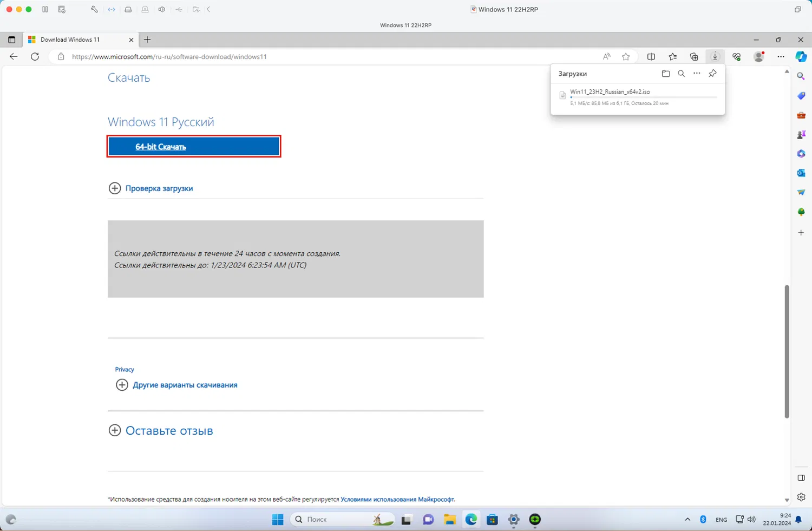The height and width of the screenshot is (531, 812).
Task: Click the Parallels sound speaker icon
Action: 162,9
